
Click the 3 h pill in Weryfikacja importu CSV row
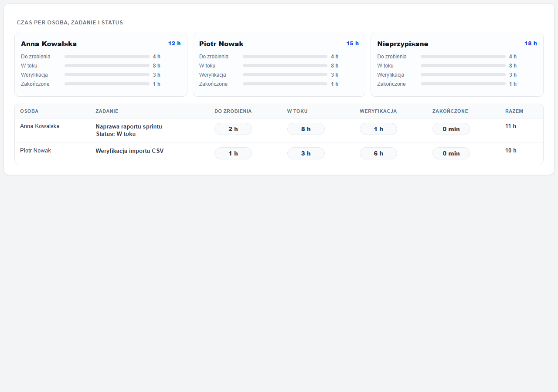click(306, 153)
